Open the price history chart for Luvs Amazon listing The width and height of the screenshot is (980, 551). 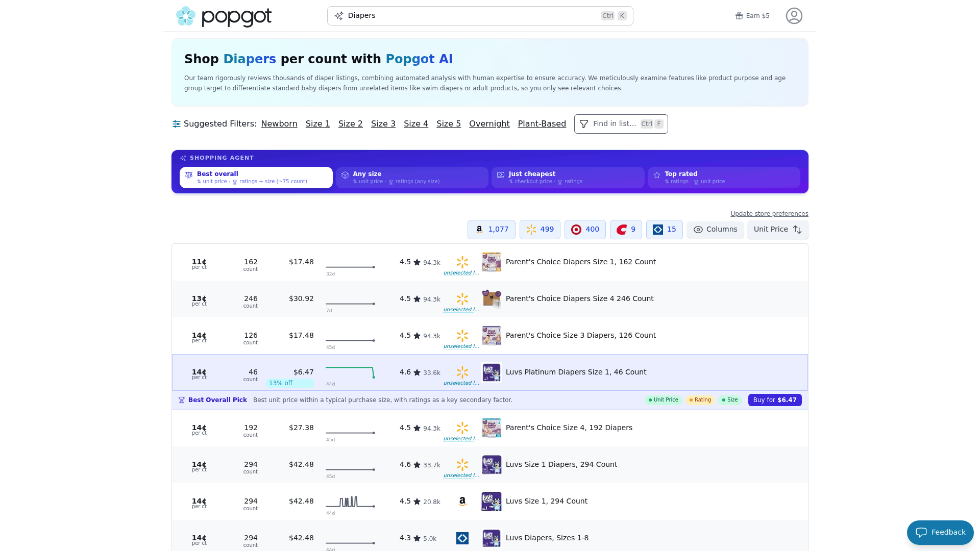coord(350,502)
